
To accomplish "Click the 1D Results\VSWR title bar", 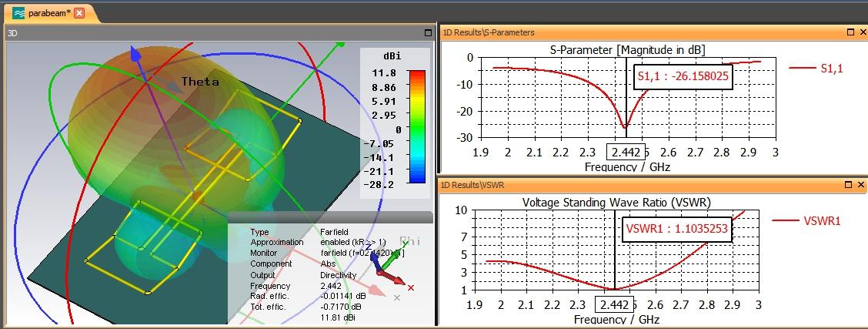I will [x=653, y=184].
